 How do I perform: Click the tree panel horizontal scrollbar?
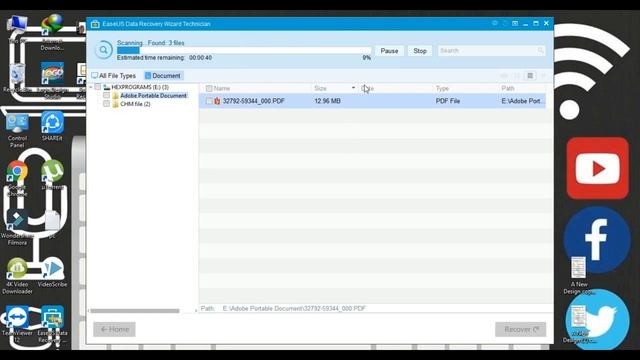click(135, 311)
